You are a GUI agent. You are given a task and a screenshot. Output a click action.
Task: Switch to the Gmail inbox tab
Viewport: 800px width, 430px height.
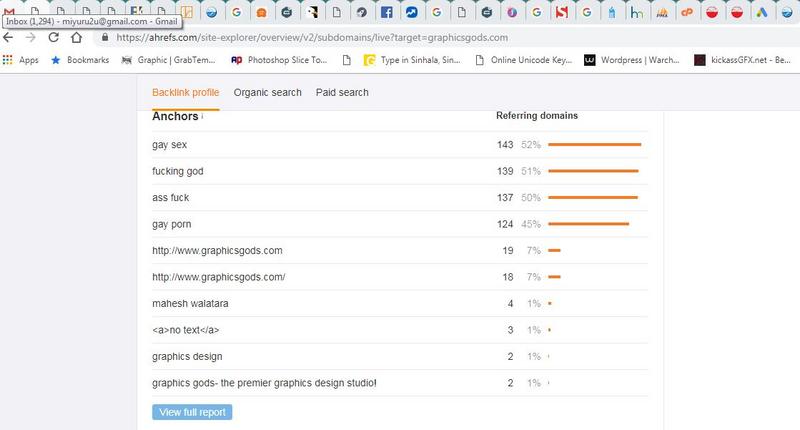(9, 11)
